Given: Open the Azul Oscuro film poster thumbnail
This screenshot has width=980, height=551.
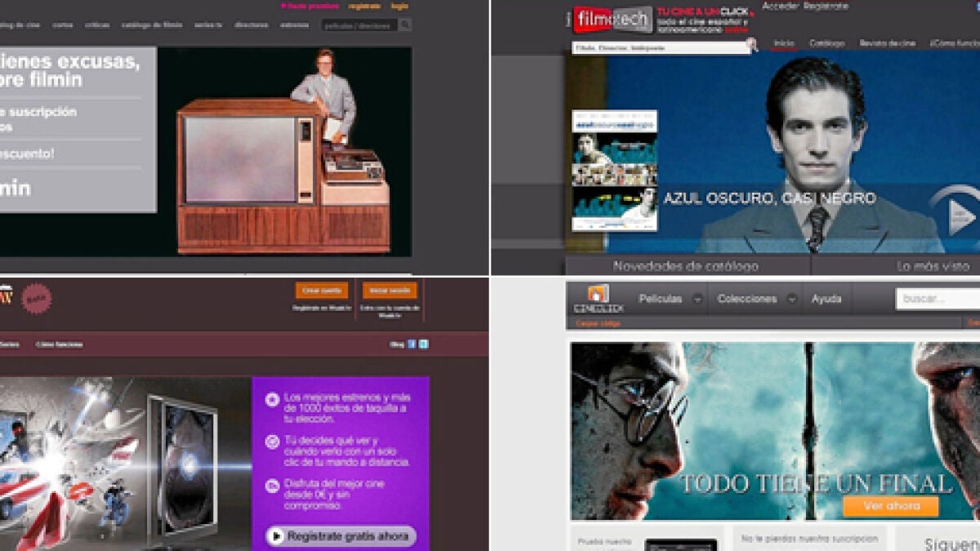Looking at the screenshot, I should tap(614, 170).
